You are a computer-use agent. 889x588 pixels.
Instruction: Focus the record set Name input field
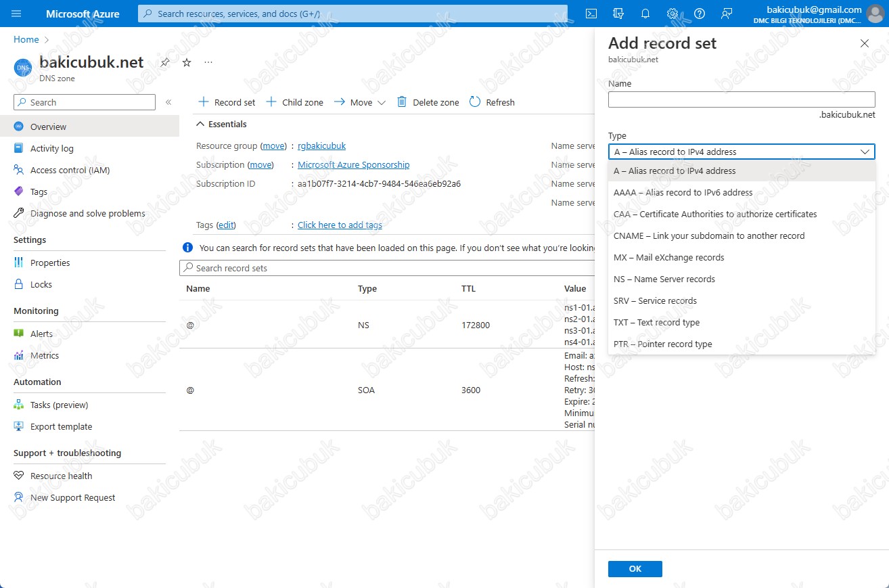point(742,99)
